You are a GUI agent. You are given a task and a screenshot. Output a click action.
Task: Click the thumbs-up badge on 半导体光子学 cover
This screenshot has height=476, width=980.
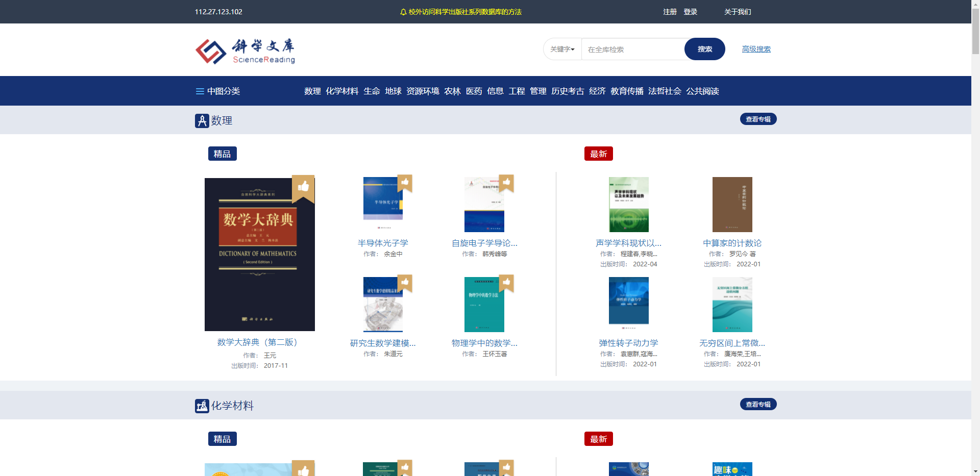[x=405, y=183]
